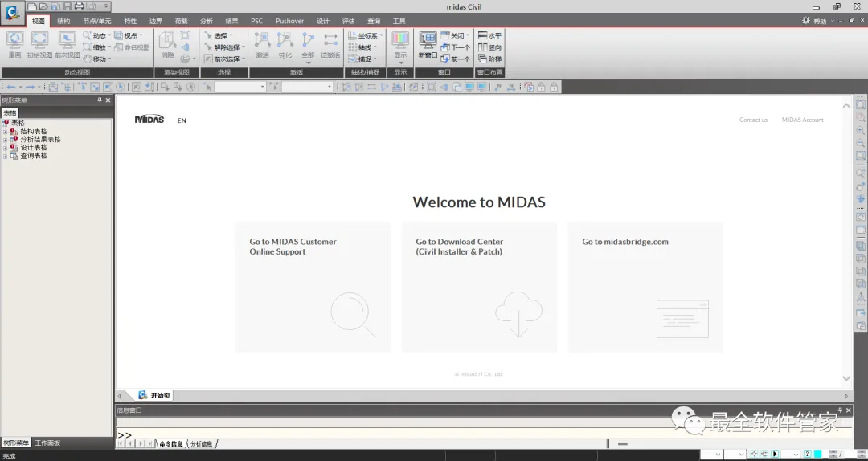Screen dimensions: 868x461
Task: Pin the 信息窗口 message window panel
Action: 840,410
